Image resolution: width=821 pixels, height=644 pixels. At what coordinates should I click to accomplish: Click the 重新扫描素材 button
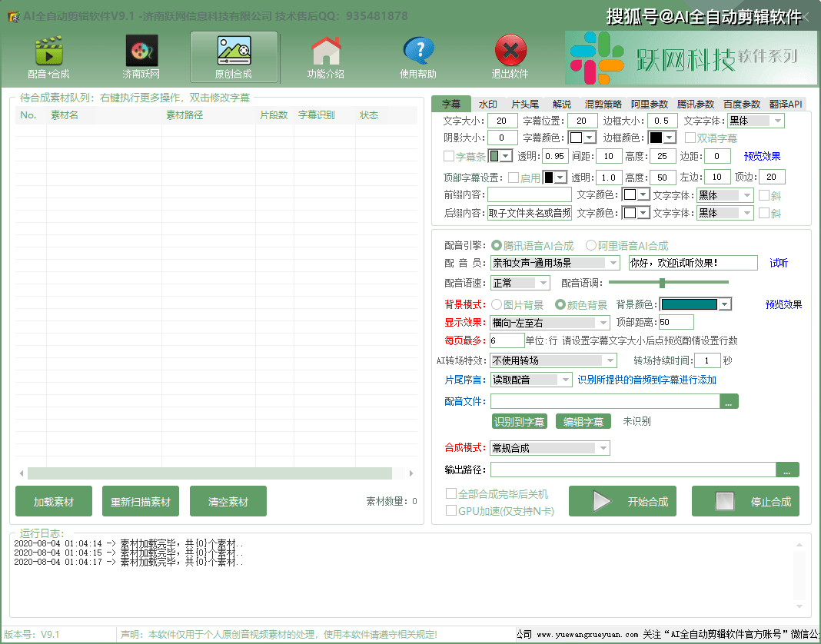[141, 501]
